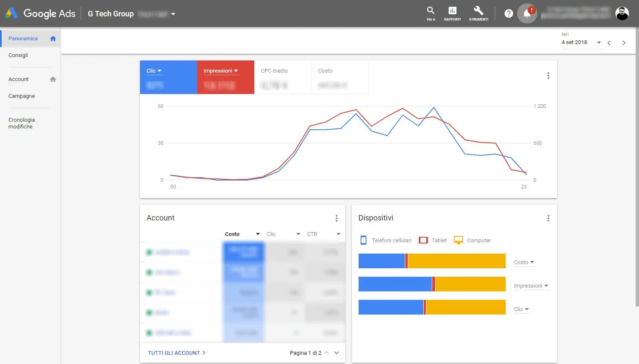Open Cronologia modifiche in the sidebar
This screenshot has height=364, width=639.
pos(21,123)
